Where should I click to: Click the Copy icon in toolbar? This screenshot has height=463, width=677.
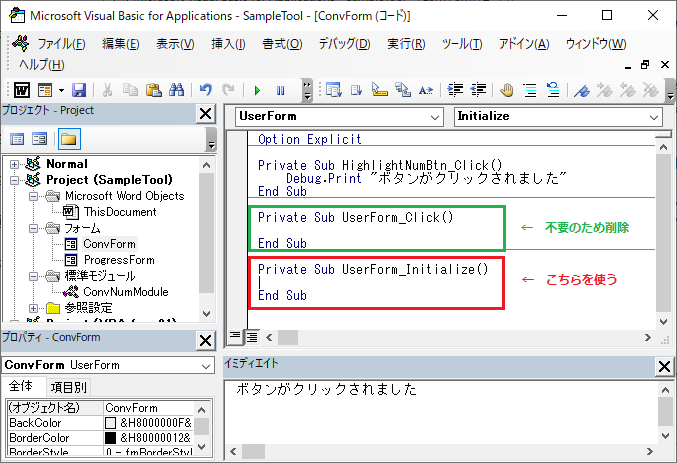click(x=130, y=90)
